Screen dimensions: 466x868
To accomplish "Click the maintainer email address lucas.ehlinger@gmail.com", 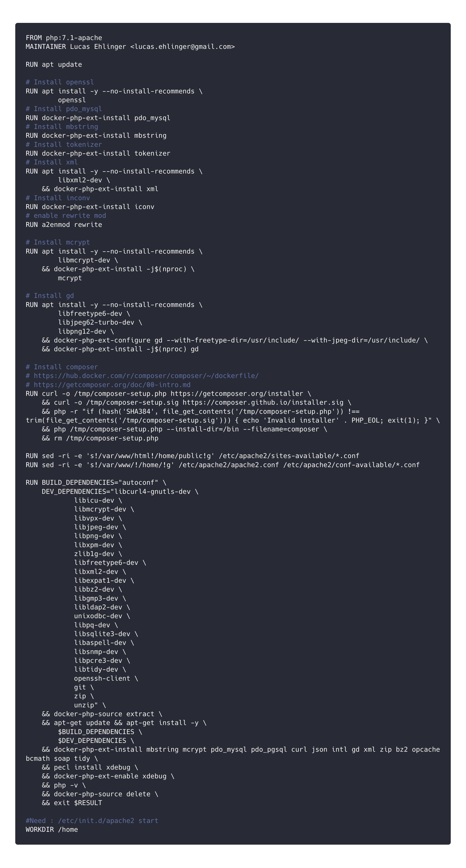I will (x=182, y=47).
